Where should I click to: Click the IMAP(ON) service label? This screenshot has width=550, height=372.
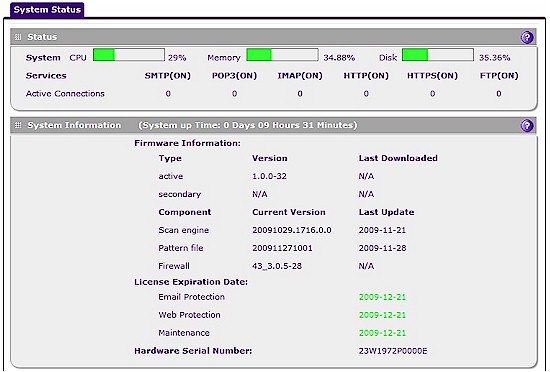point(300,76)
